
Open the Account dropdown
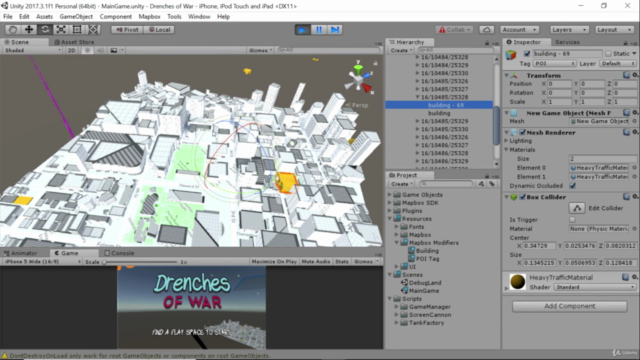tap(520, 30)
